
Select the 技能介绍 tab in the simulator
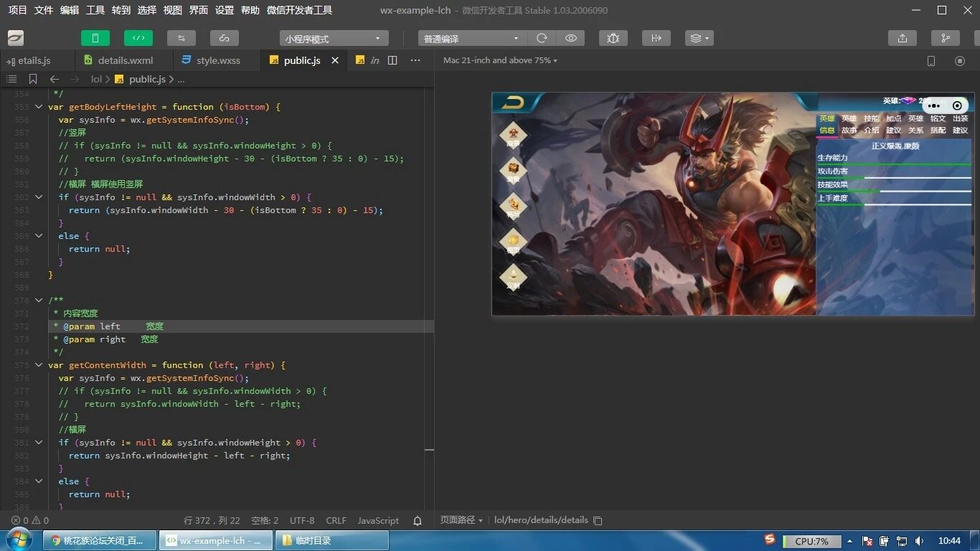coord(871,125)
